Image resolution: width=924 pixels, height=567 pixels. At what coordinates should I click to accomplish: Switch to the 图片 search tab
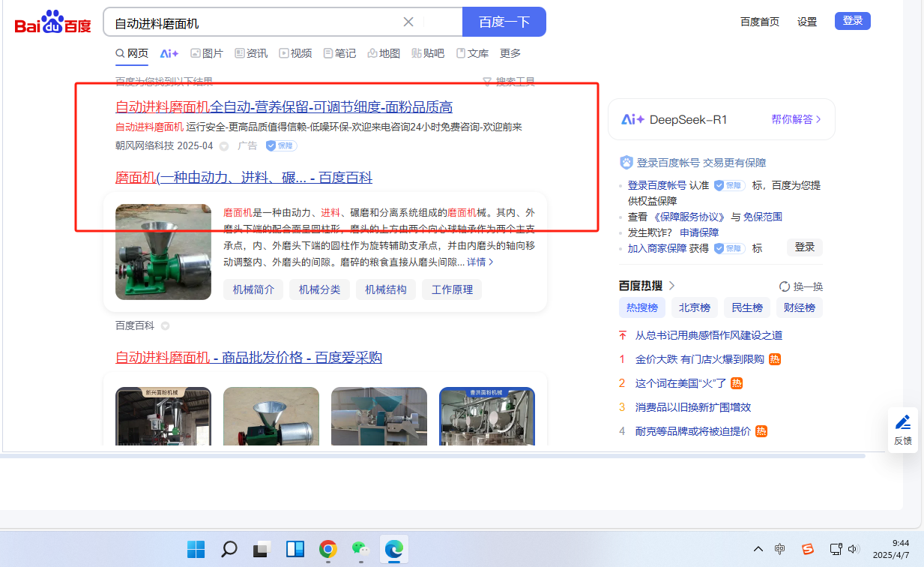coord(207,53)
